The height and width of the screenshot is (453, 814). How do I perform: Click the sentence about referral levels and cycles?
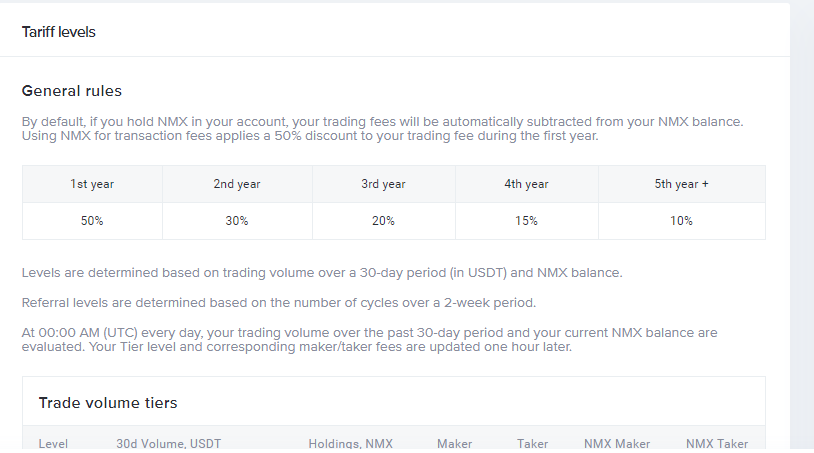click(x=279, y=303)
